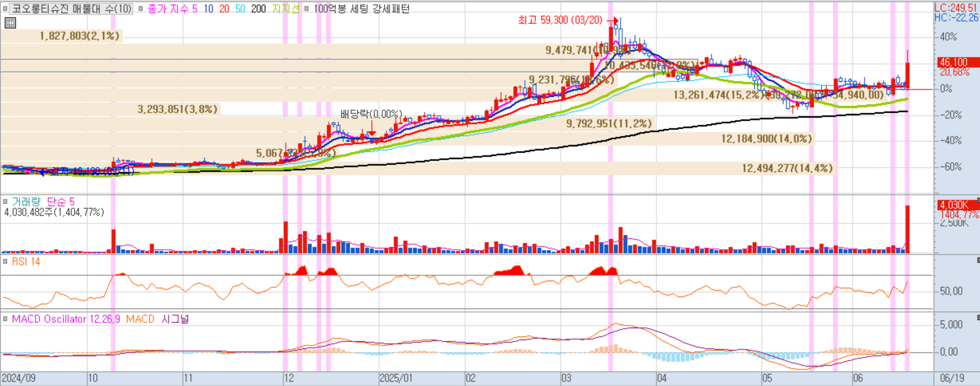
Task: Click square marker beside MACD Oscillator label
Action: pos(5,319)
